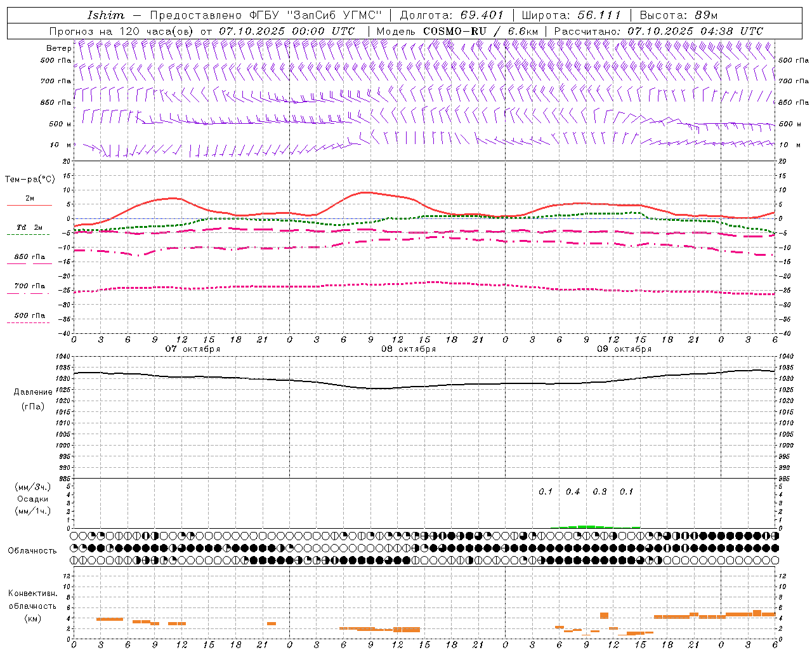Click 'Прогноз на 120 часа(ов)' forecast length text
Viewport: 812px width, 650px height.
[x=122, y=31]
